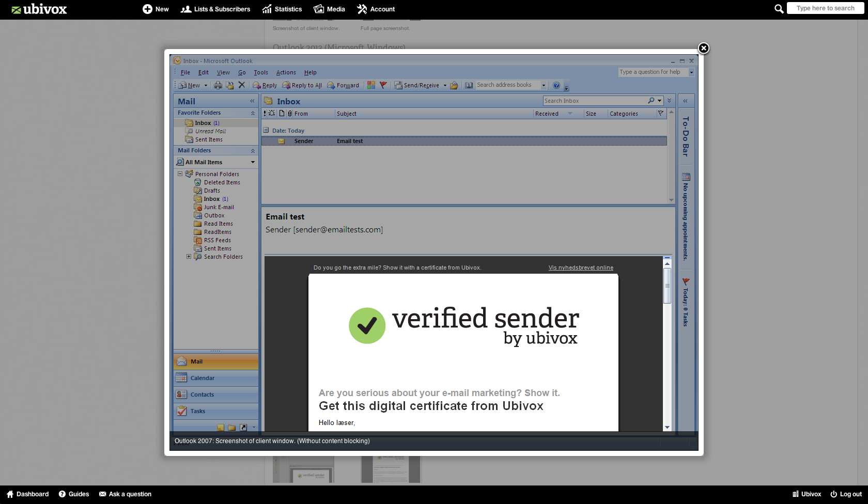This screenshot has height=504, width=868.
Task: Open the Go menu in Outlook
Action: (242, 73)
